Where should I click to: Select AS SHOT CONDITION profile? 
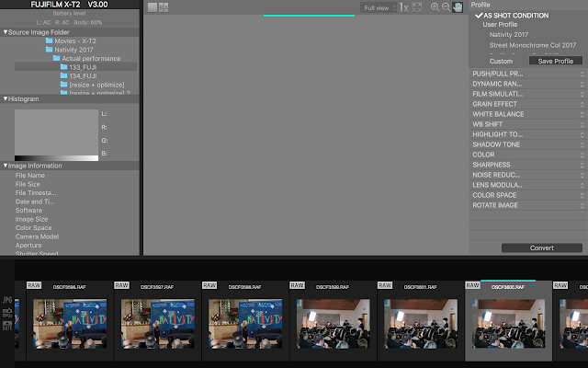point(515,16)
